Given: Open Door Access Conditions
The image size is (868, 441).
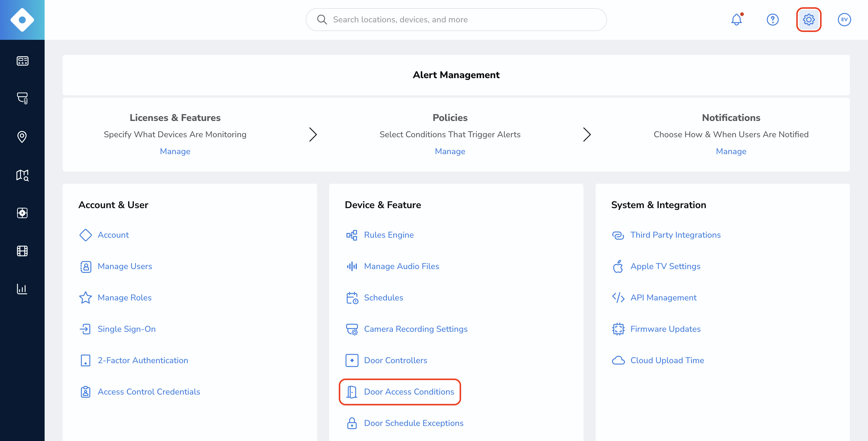Looking at the screenshot, I should [409, 392].
